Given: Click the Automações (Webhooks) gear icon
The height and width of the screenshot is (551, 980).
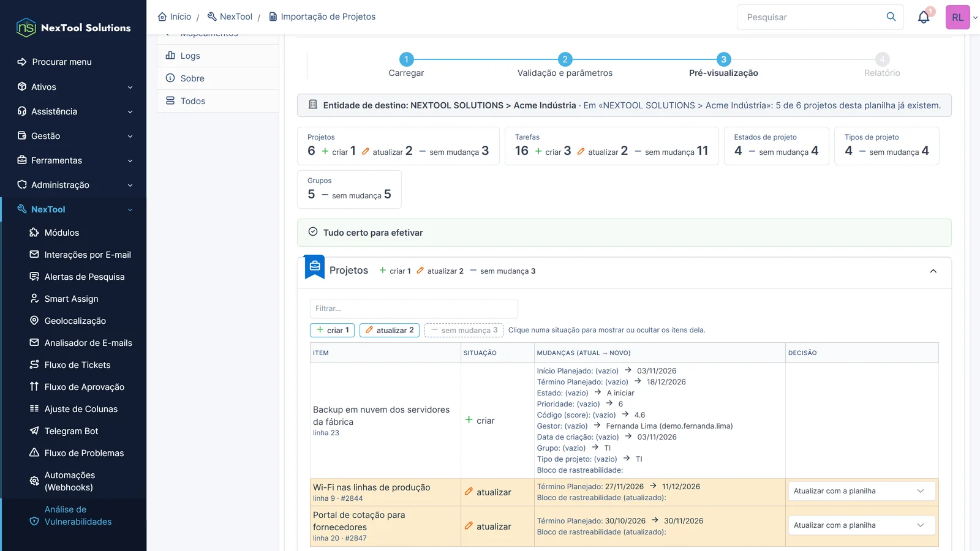Looking at the screenshot, I should pyautogui.click(x=34, y=481).
